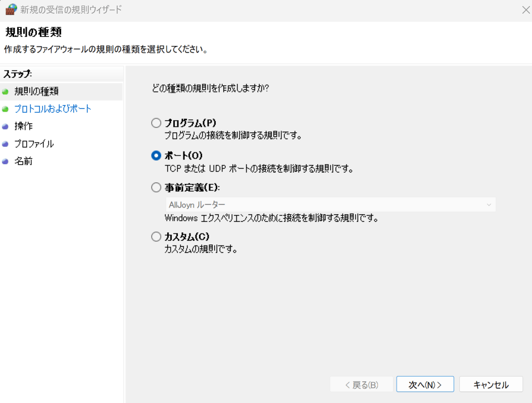This screenshot has width=532, height=403.
Task: Select the 名前 step in sidebar
Action: pyautogui.click(x=23, y=161)
